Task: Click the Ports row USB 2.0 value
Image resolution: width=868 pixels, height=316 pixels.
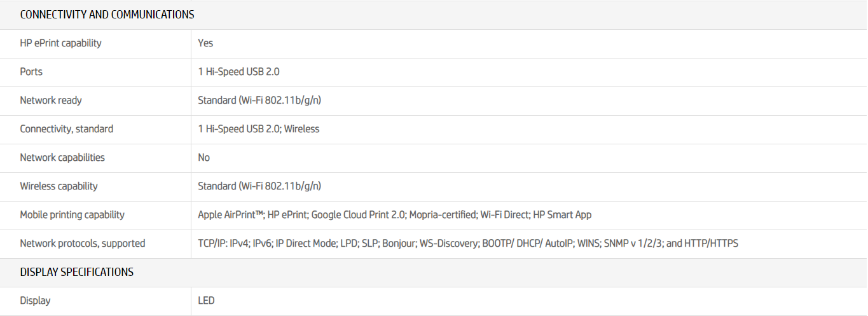Action: [x=238, y=72]
